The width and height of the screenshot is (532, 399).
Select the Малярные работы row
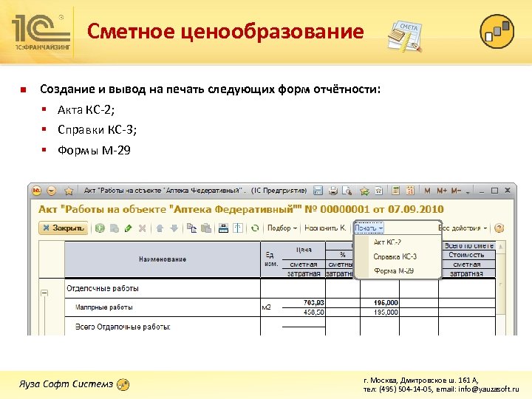coord(163,307)
